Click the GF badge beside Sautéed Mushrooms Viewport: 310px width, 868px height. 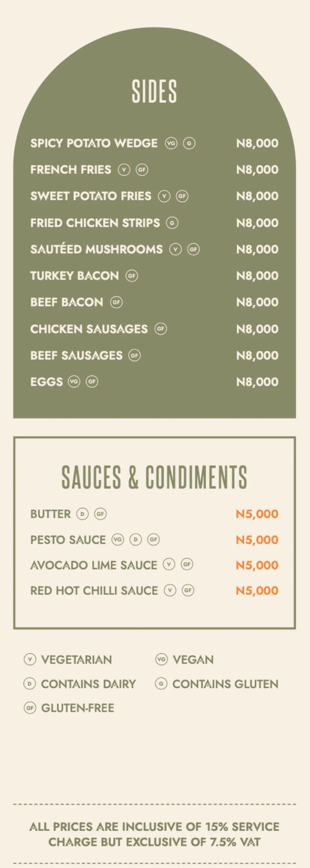[x=193, y=249]
